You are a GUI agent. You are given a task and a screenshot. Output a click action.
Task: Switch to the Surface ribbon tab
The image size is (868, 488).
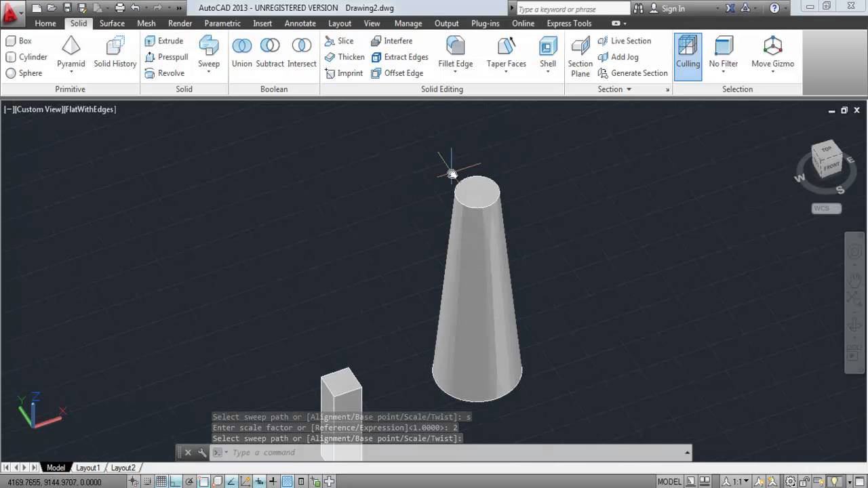[x=112, y=23]
